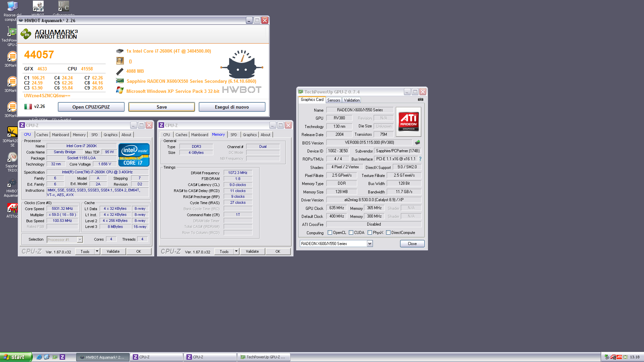Screen dimensions: 644x362
Task: Click the Core Speed value field 5931.32 MHz
Action: click(x=62, y=208)
